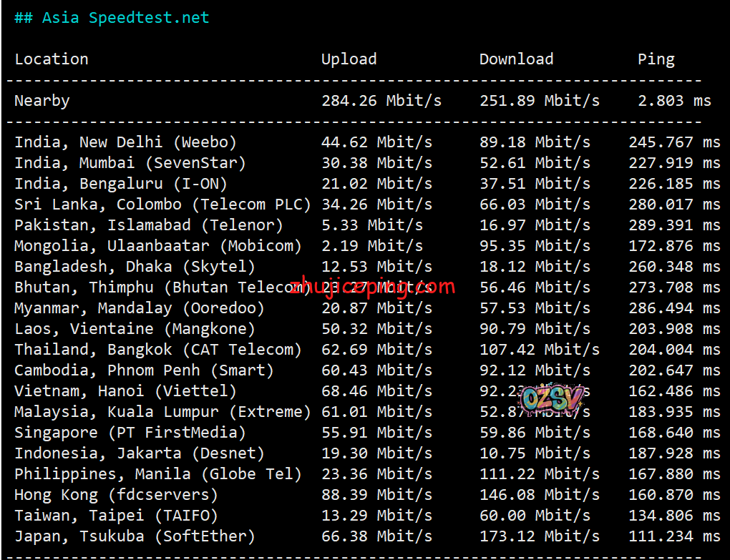This screenshot has width=730, height=560.
Task: Click Thailand, Bangkok download speed 107.42 Mbit/s
Action: (539, 350)
